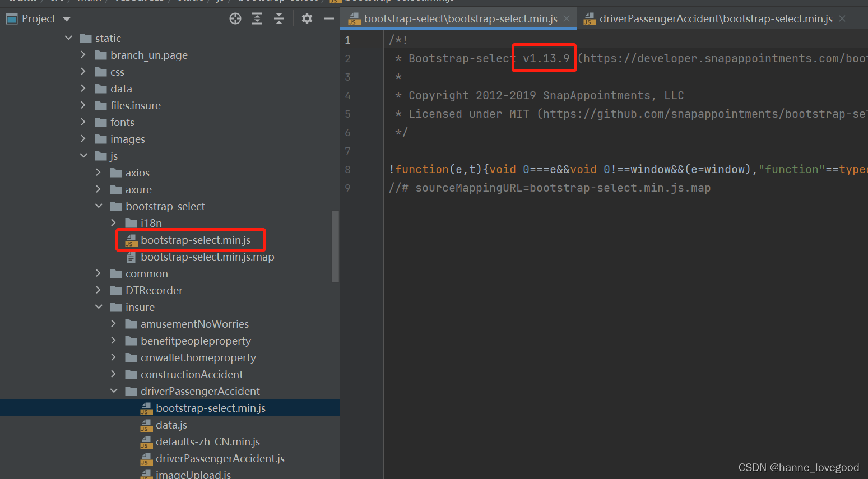The image size is (868, 479).
Task: Switch to driverPassengerAccident\bootstrap-select.min.js editor tab
Action: click(716, 19)
